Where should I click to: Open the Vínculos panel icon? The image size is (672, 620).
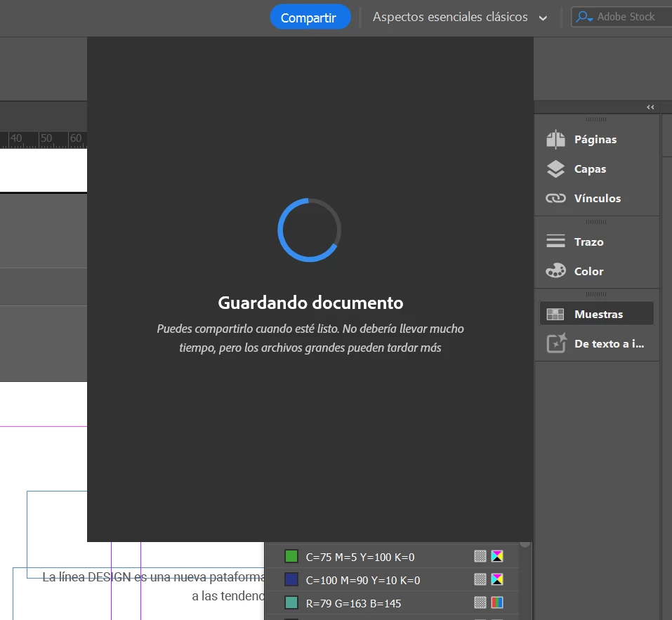(556, 199)
